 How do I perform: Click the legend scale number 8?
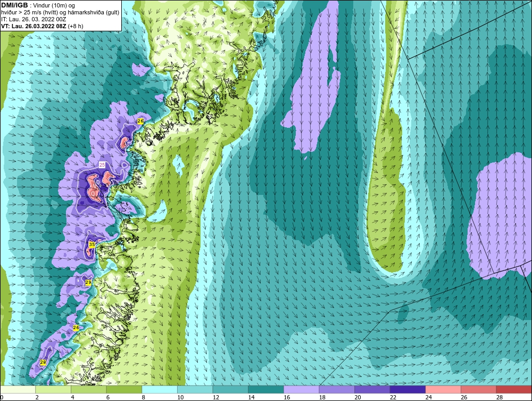coord(144,397)
